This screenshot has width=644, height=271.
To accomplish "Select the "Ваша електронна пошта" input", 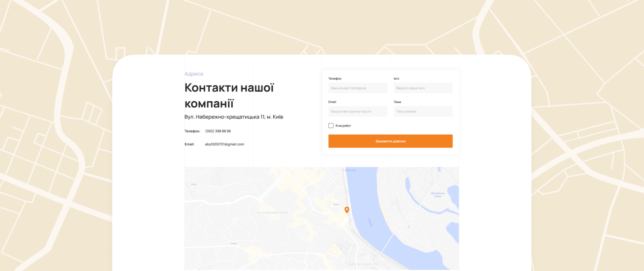I will (357, 111).
